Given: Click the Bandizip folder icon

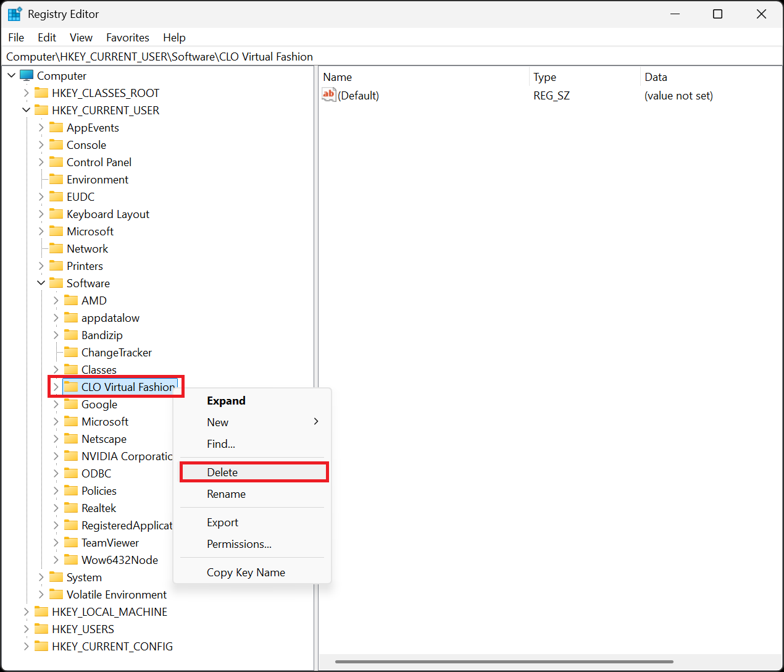Looking at the screenshot, I should coord(71,335).
